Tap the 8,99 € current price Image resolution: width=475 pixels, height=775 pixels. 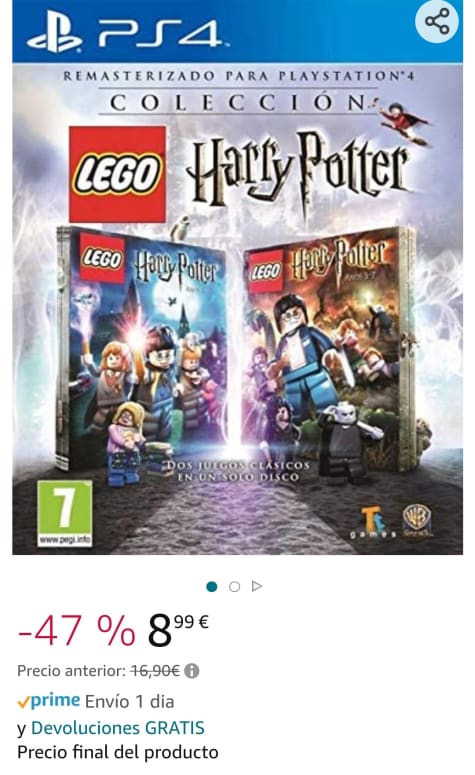pos(178,631)
